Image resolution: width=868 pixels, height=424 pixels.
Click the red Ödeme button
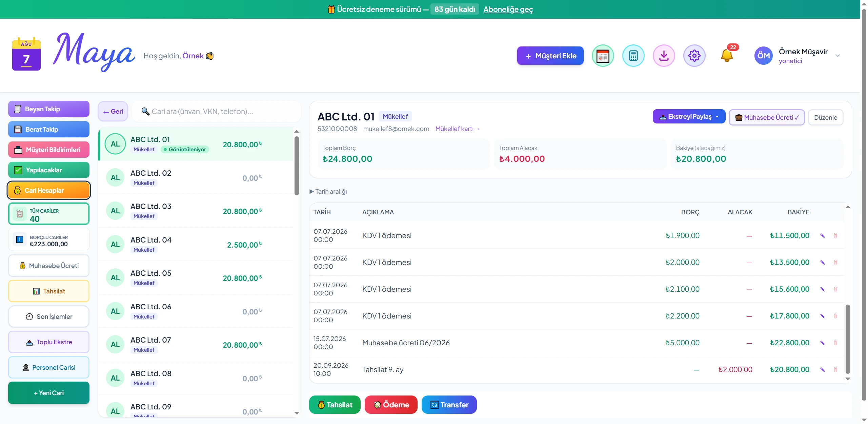(x=391, y=405)
